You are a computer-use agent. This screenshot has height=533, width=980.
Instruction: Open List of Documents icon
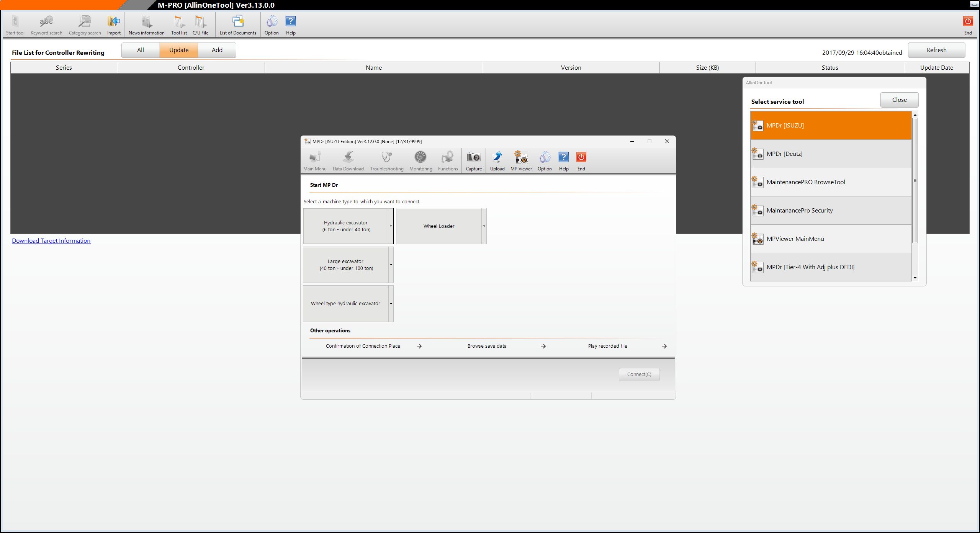point(237,22)
